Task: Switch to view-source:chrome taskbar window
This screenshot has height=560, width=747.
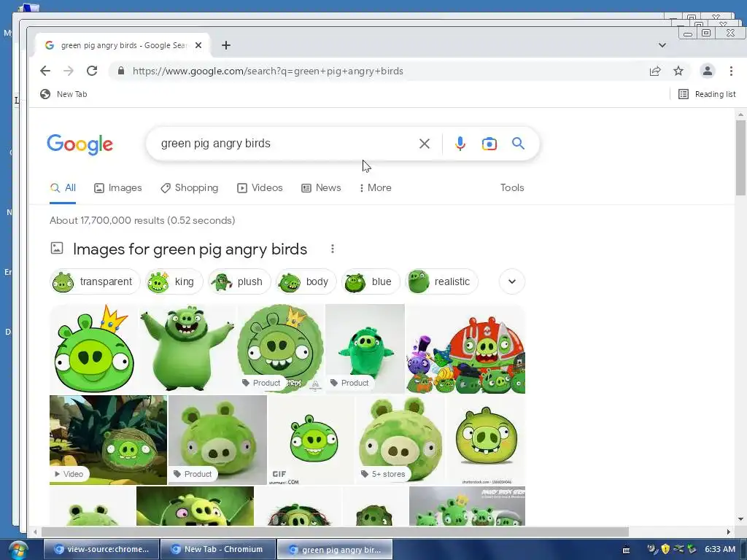Action: (x=101, y=549)
